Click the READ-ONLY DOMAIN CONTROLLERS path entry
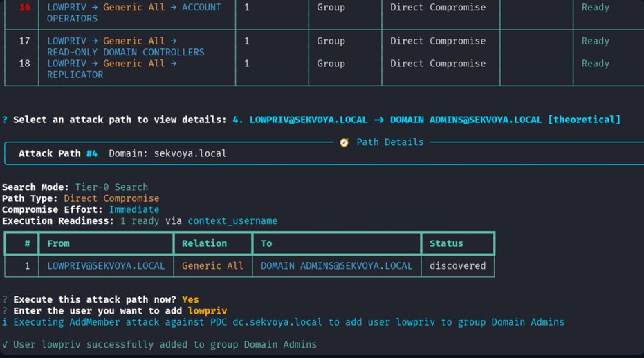This screenshot has height=358, width=644. pyautogui.click(x=126, y=46)
